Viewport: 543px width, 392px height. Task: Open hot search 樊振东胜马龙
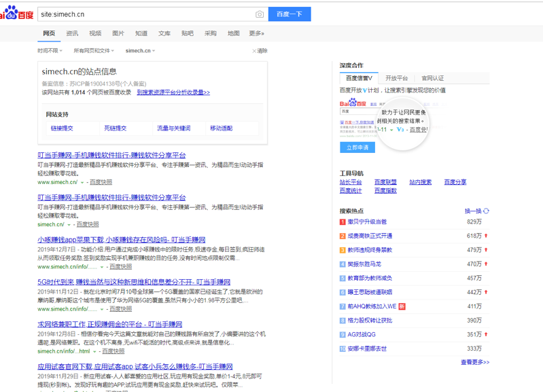pyautogui.click(x=364, y=264)
